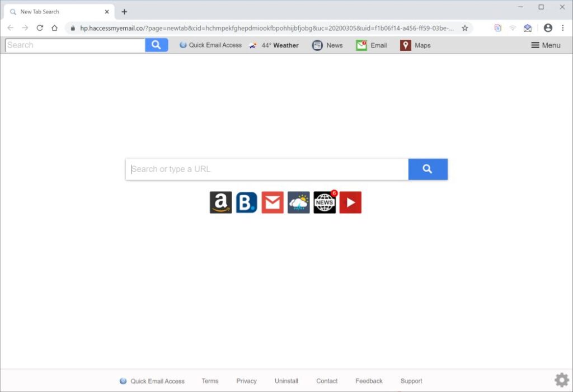This screenshot has width=573, height=392.
Task: Open the Maps toolbar shortcut
Action: 415,45
